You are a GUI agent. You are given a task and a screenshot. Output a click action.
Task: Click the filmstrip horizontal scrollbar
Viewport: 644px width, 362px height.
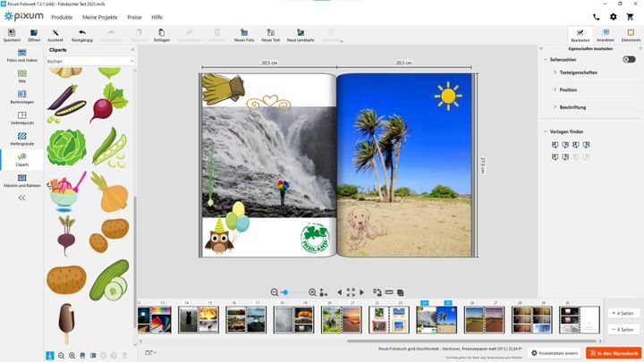(471, 341)
